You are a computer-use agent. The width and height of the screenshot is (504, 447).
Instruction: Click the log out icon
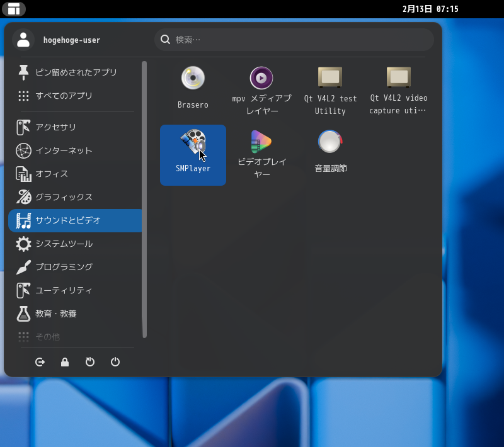pyautogui.click(x=40, y=362)
